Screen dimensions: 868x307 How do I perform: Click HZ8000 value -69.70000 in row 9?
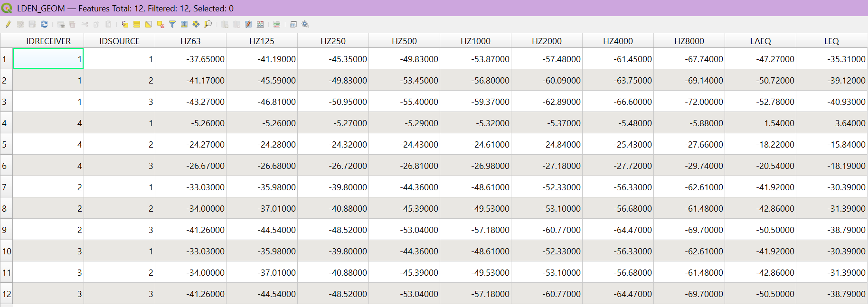(689, 230)
